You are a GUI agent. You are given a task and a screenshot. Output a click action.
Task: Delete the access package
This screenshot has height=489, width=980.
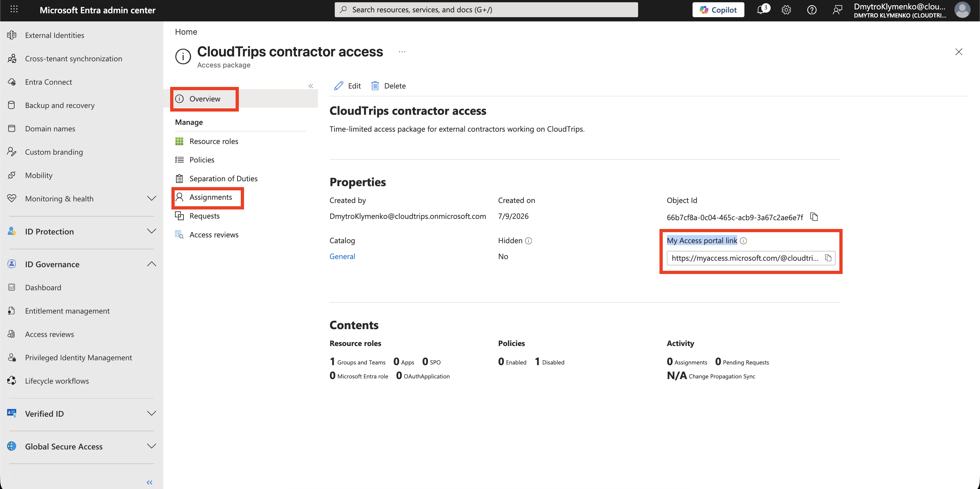[x=388, y=86]
